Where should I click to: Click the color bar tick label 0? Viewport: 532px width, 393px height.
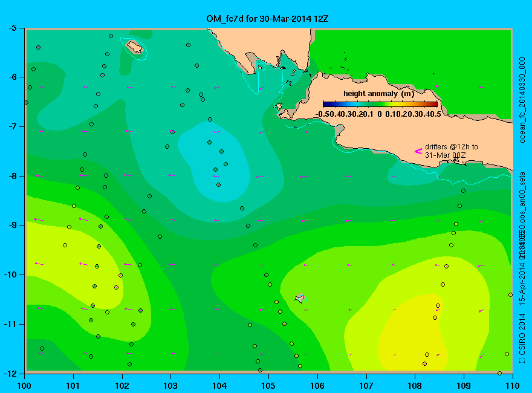379,114
